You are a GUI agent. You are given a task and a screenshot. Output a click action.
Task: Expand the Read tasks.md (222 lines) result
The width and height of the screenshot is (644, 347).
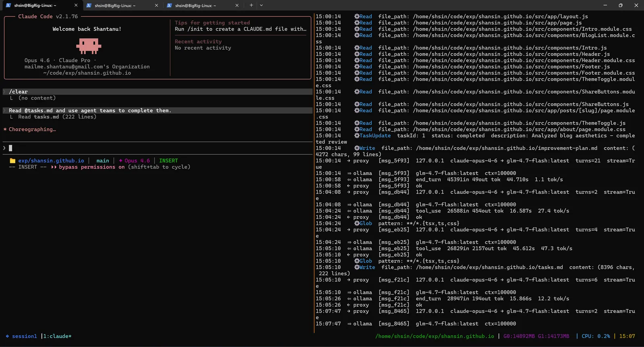tap(57, 117)
